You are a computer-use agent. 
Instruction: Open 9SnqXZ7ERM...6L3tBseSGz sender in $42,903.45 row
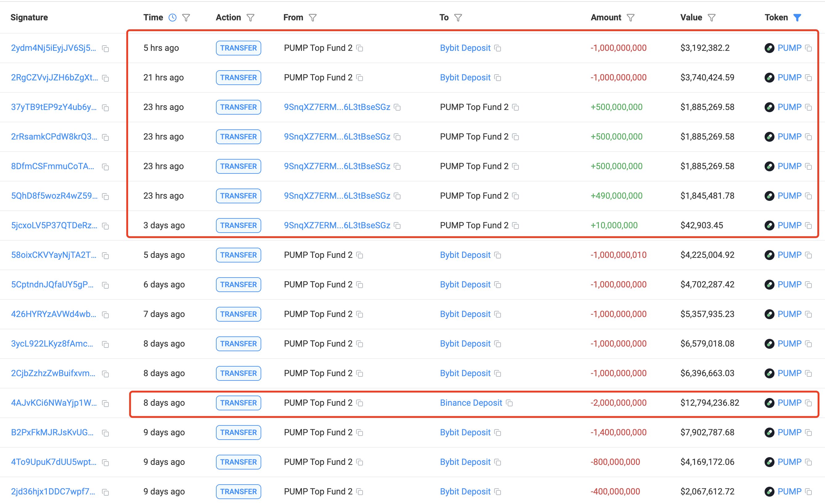click(337, 225)
